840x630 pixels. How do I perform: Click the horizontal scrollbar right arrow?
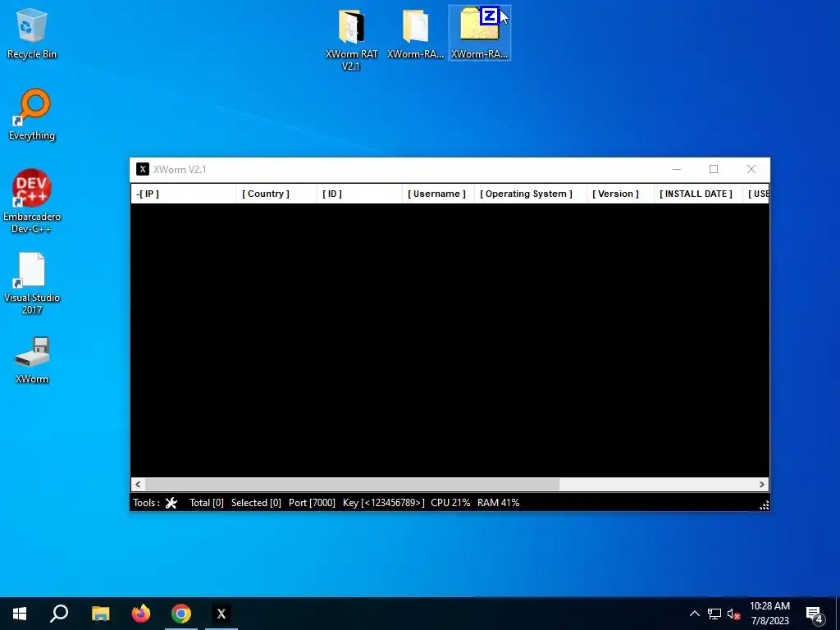click(762, 484)
